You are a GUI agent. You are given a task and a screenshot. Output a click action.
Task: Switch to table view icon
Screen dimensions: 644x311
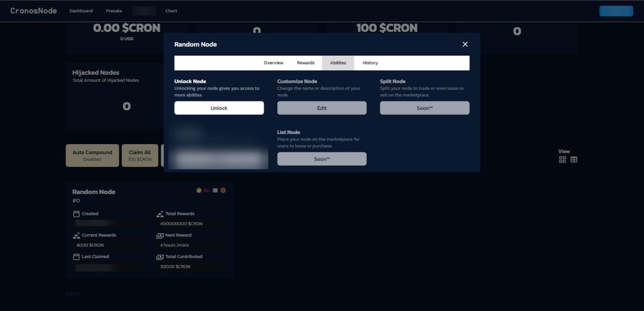[574, 160]
